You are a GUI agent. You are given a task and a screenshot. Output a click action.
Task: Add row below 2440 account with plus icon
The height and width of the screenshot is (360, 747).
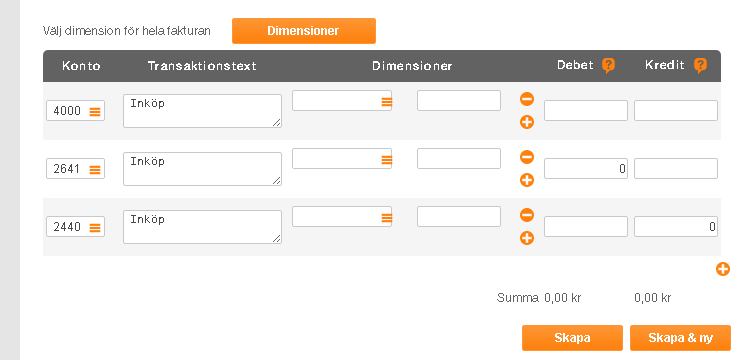click(x=526, y=238)
